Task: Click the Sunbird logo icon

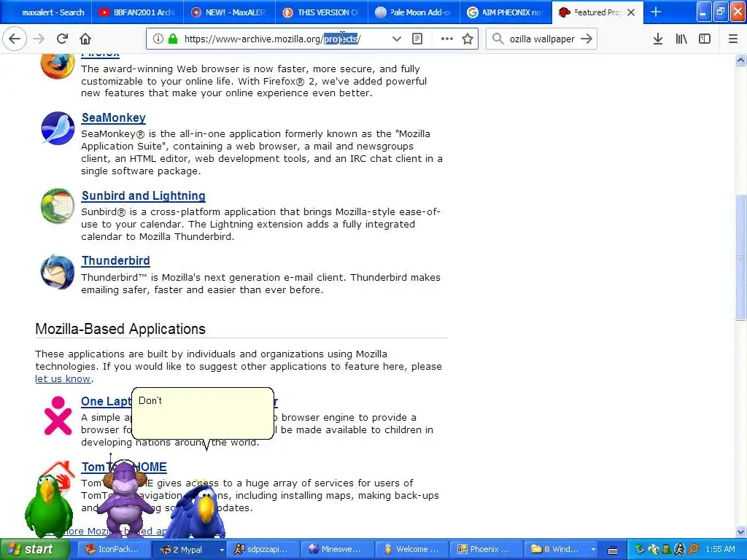Action: 58,206
